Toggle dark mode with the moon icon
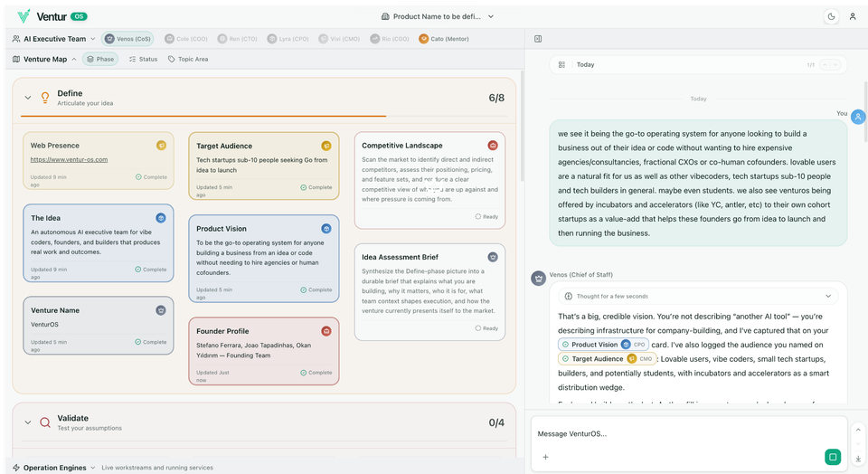 point(831,16)
